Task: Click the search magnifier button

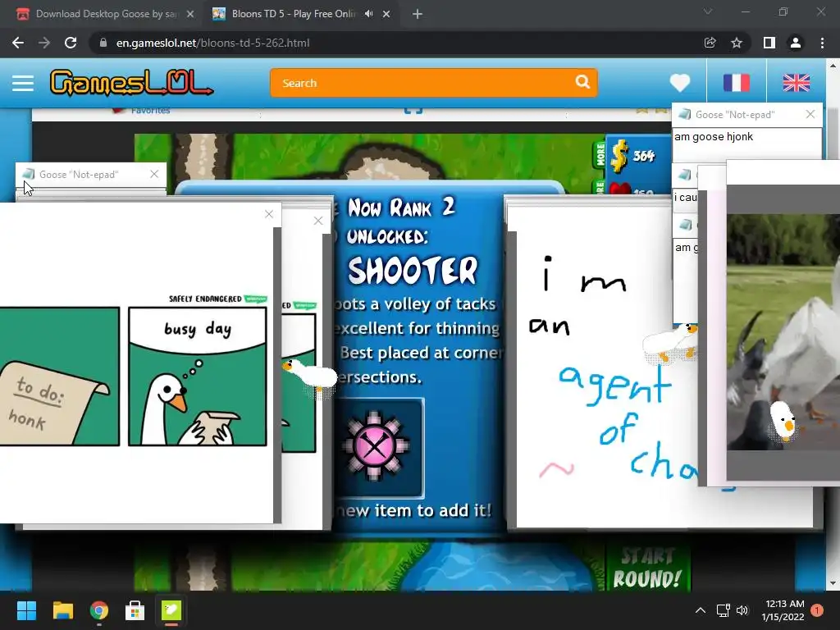Action: coord(582,82)
